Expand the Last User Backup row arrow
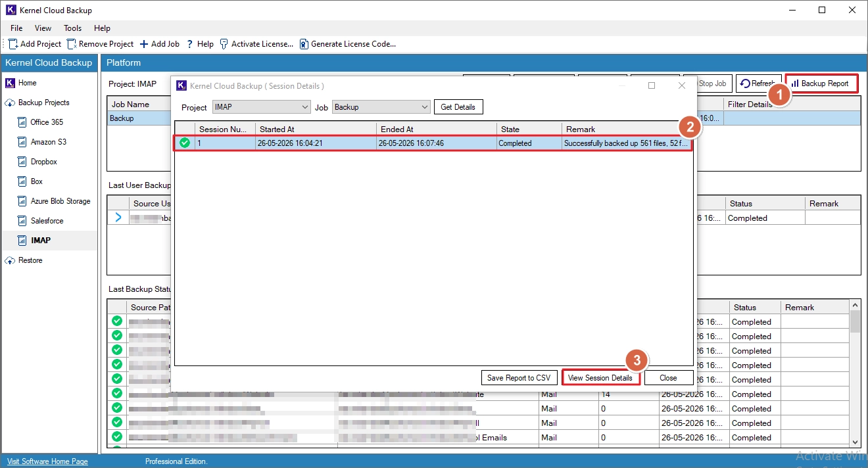 click(x=118, y=218)
